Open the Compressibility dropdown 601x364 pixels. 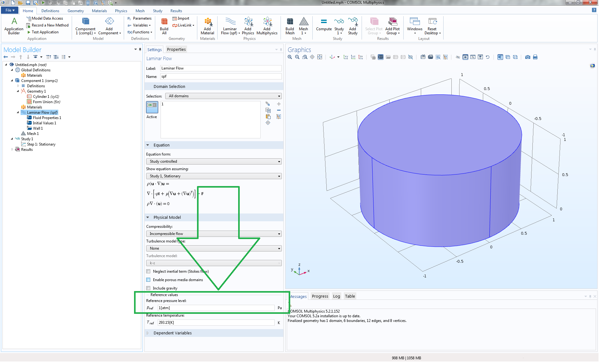click(x=214, y=234)
